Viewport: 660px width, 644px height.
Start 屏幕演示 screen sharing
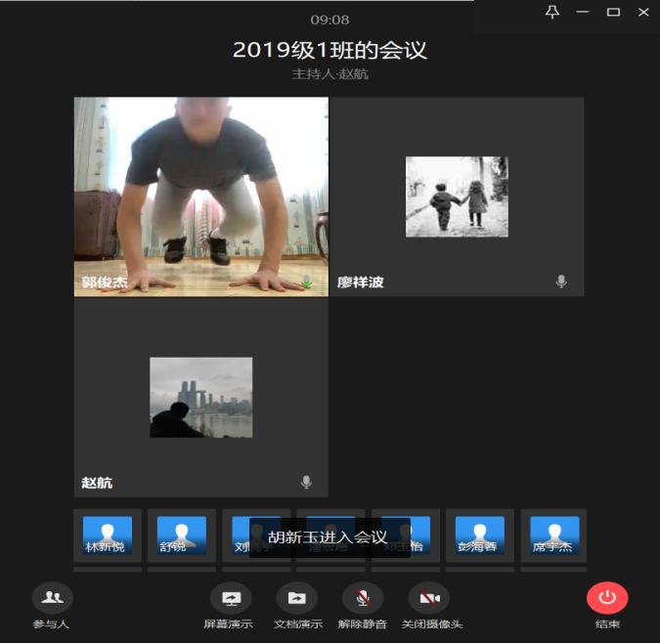pos(231,598)
